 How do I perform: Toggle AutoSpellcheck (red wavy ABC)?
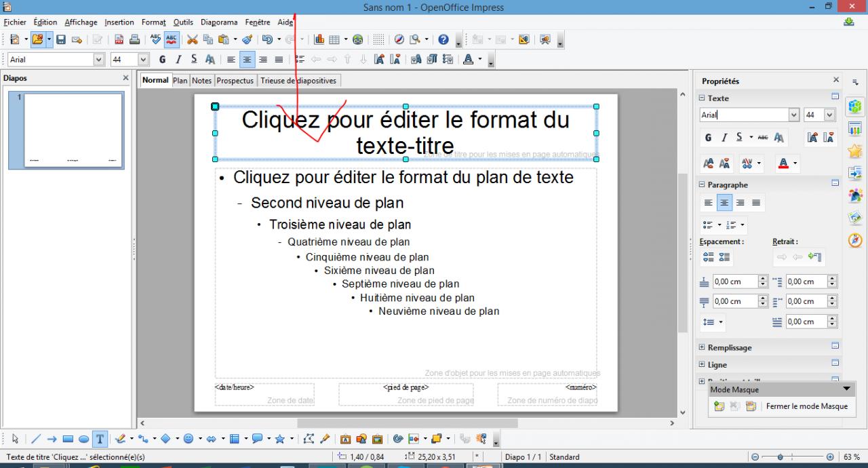(172, 40)
